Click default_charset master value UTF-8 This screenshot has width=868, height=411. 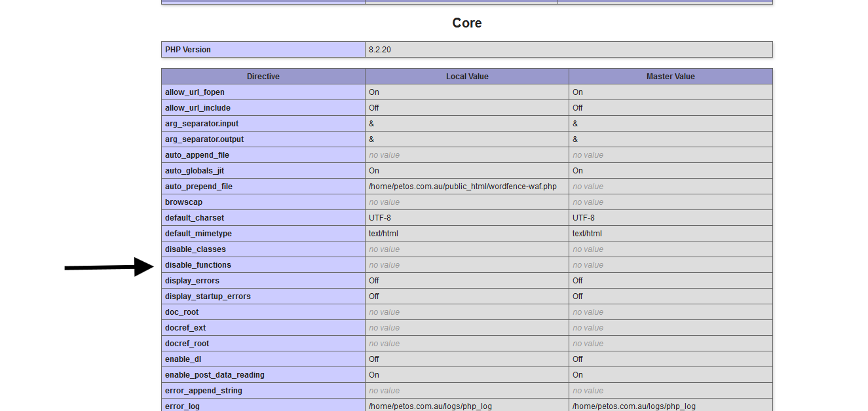point(584,218)
